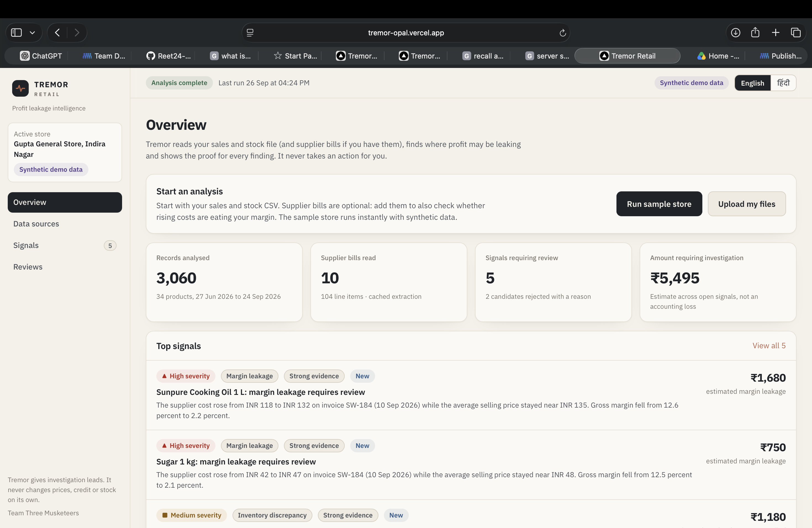The width and height of the screenshot is (812, 528).
Task: Click the Synthetic demo data badge under Active store
Action: click(x=51, y=170)
